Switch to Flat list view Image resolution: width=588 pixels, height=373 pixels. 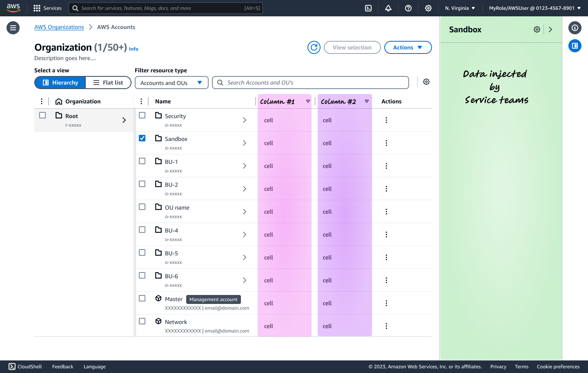pos(108,83)
